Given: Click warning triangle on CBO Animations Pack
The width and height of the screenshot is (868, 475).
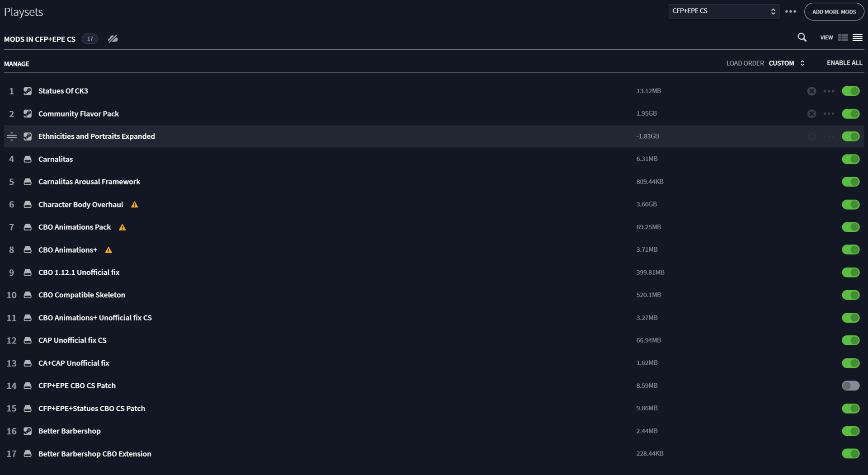Looking at the screenshot, I should pyautogui.click(x=122, y=227).
